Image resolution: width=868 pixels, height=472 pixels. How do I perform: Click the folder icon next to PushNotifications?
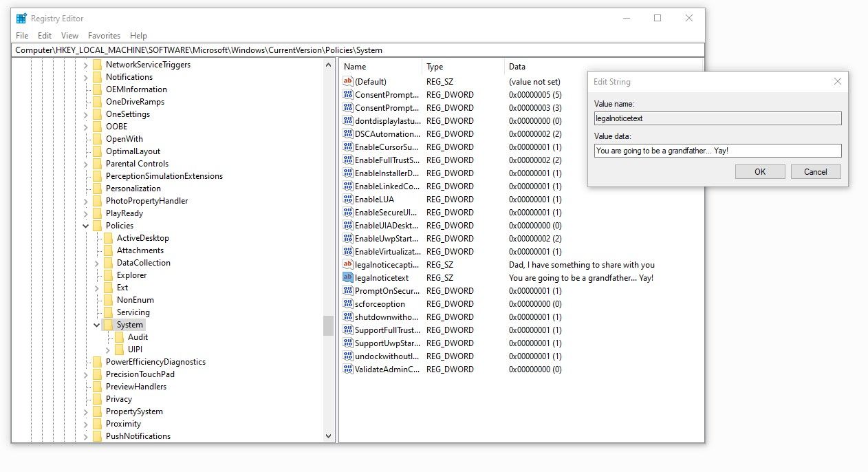pyautogui.click(x=97, y=436)
